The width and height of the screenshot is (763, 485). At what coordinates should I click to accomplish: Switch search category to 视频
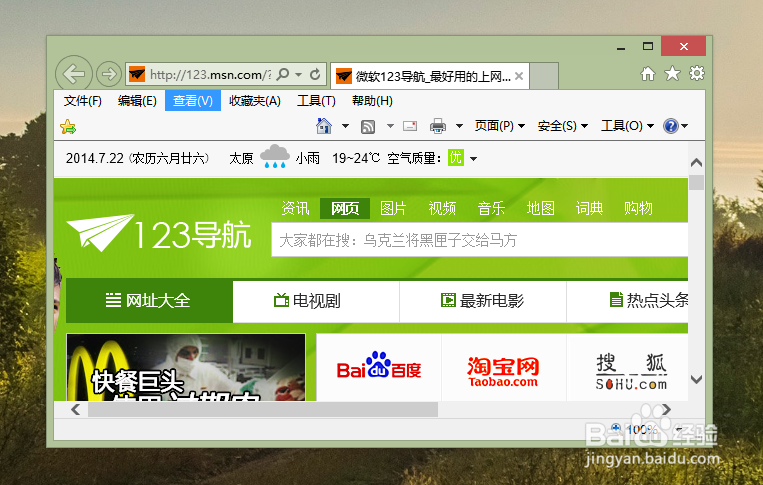[442, 208]
